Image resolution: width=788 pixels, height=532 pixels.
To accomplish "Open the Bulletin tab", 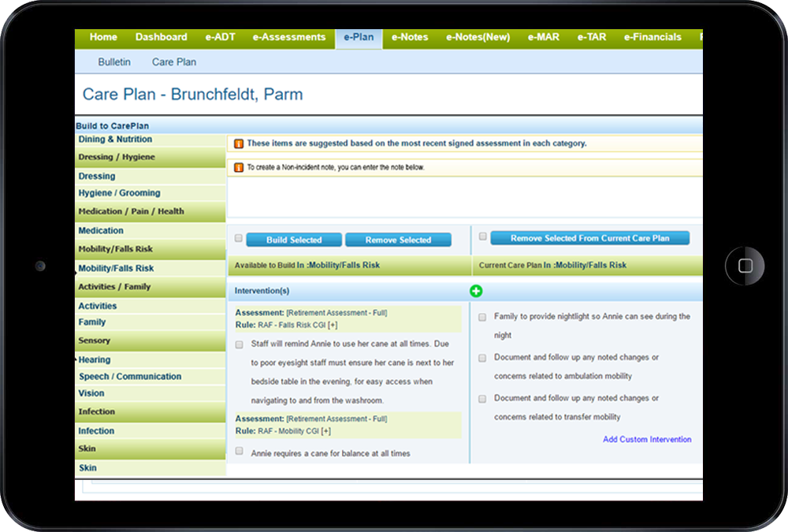I will tap(113, 61).
